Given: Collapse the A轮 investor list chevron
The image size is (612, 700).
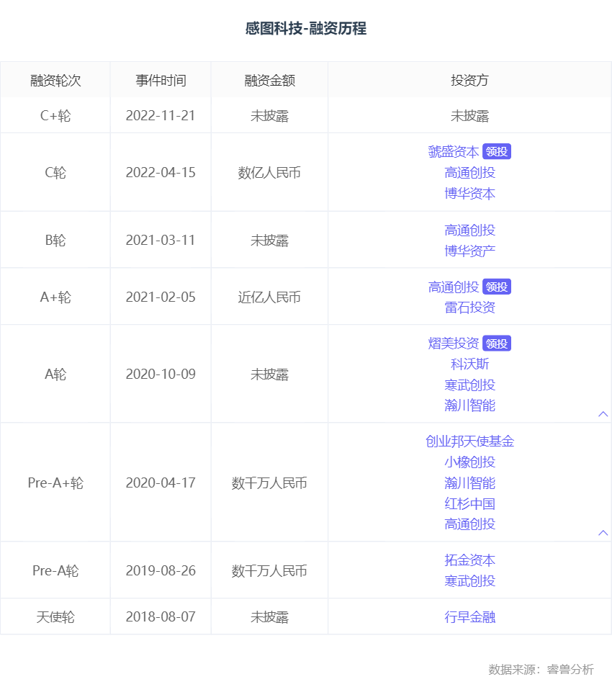Looking at the screenshot, I should (603, 414).
